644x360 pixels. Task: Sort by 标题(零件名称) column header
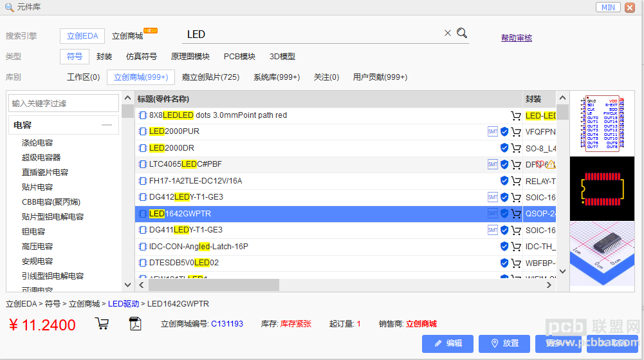click(163, 99)
